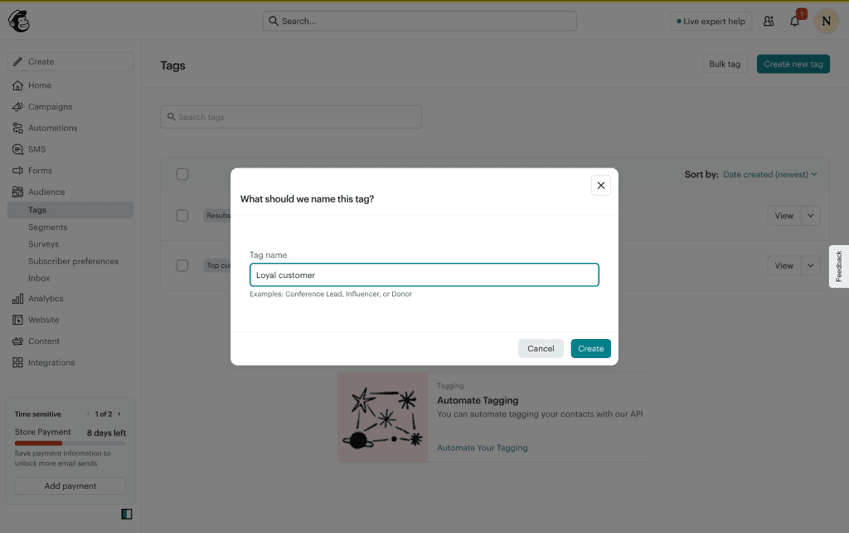Go to previous time sensitive notice arrow

tap(88, 414)
